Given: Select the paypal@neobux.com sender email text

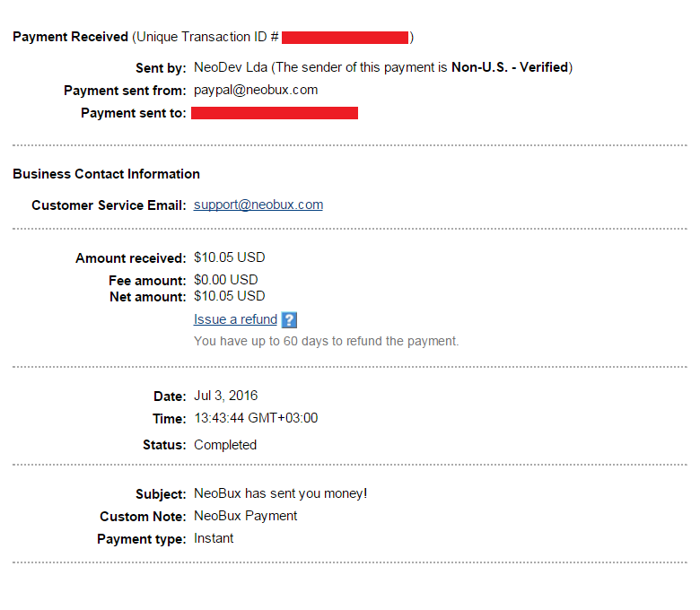Looking at the screenshot, I should [256, 90].
